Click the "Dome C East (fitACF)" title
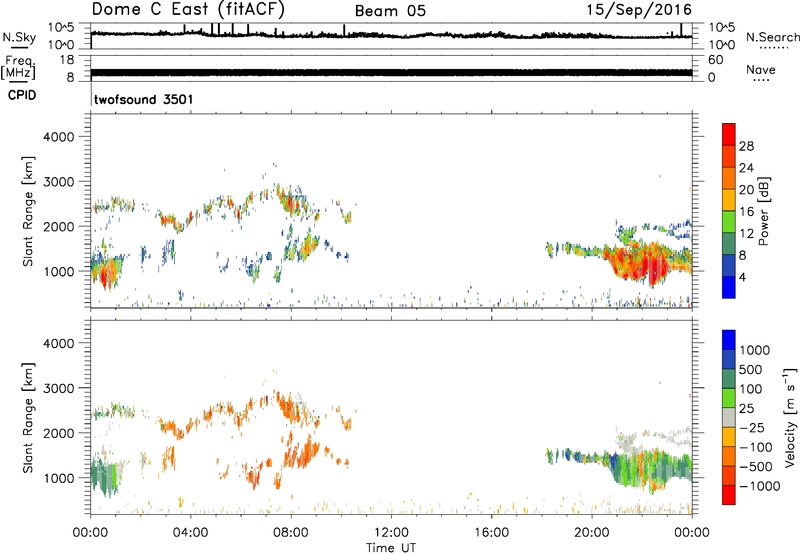The image size is (800, 554). click(x=188, y=9)
